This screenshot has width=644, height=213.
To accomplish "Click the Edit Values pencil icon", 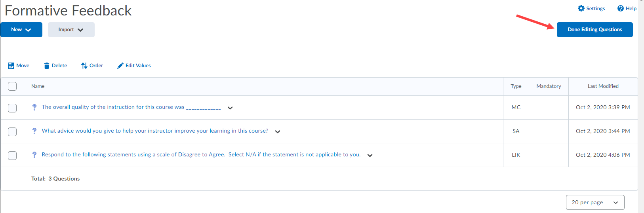I will (x=120, y=66).
